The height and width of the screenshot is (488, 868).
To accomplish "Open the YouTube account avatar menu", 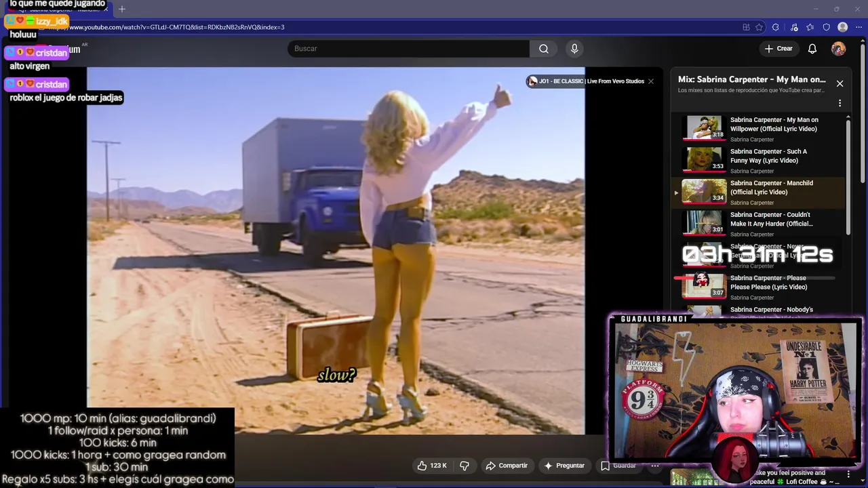I will pos(839,49).
